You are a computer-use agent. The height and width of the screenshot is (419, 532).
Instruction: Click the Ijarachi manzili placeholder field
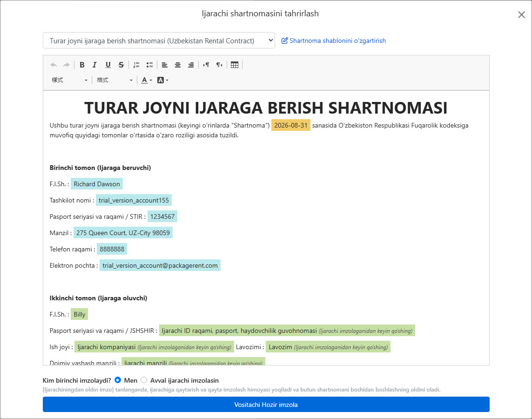pyautogui.click(x=194, y=362)
